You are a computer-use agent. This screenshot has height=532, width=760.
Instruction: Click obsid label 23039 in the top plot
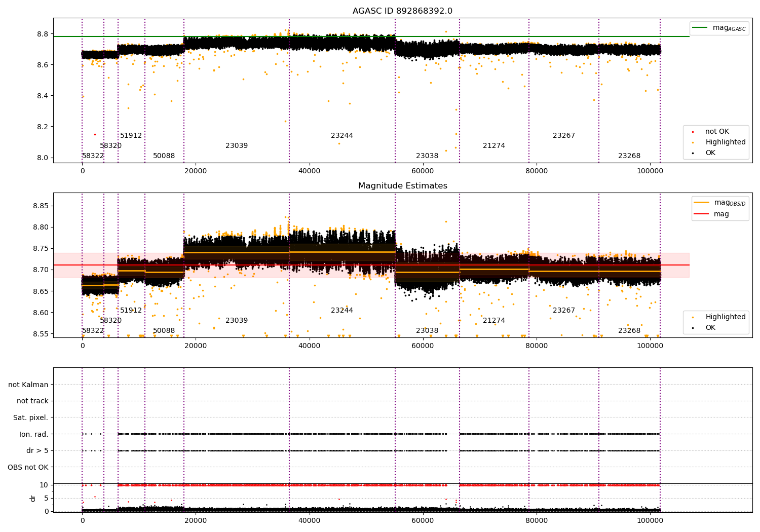coord(237,146)
